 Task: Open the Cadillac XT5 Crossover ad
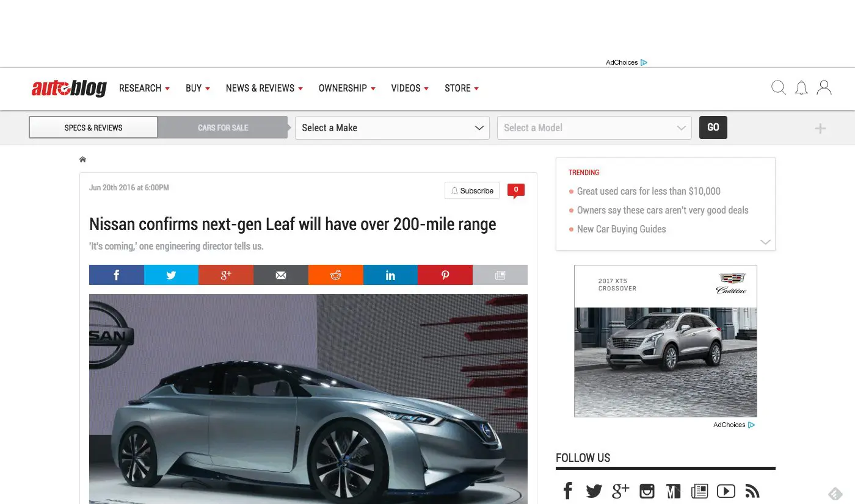[x=666, y=341]
